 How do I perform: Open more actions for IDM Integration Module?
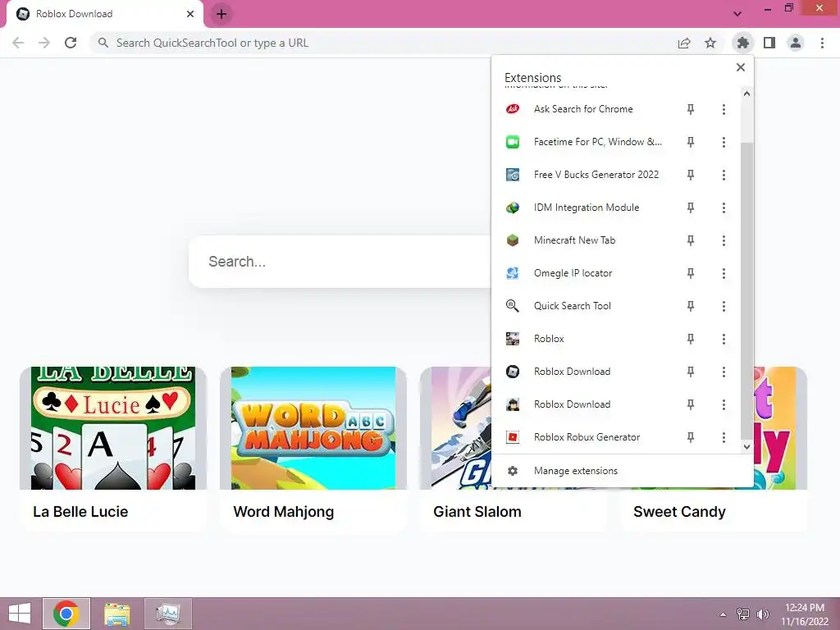click(724, 208)
